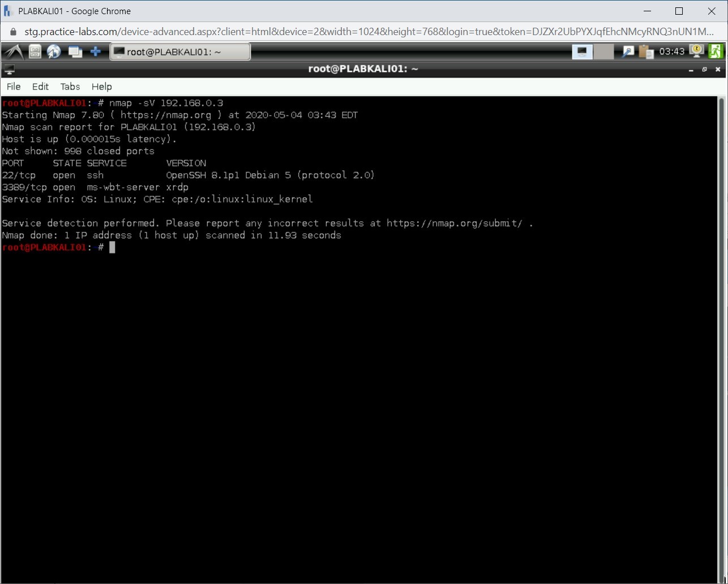
Task: Click the magnifier search tray icon
Action: point(628,52)
